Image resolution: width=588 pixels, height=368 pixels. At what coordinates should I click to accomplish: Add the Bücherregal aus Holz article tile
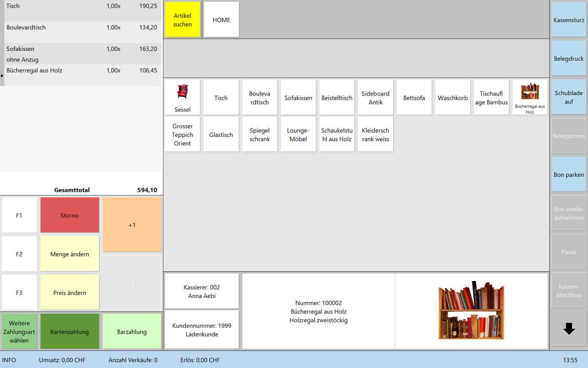[530, 97]
